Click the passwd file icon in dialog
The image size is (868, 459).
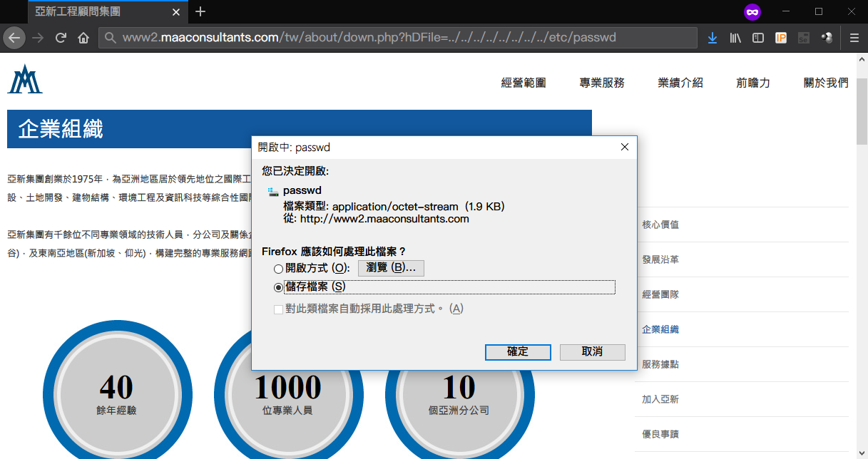(x=273, y=192)
